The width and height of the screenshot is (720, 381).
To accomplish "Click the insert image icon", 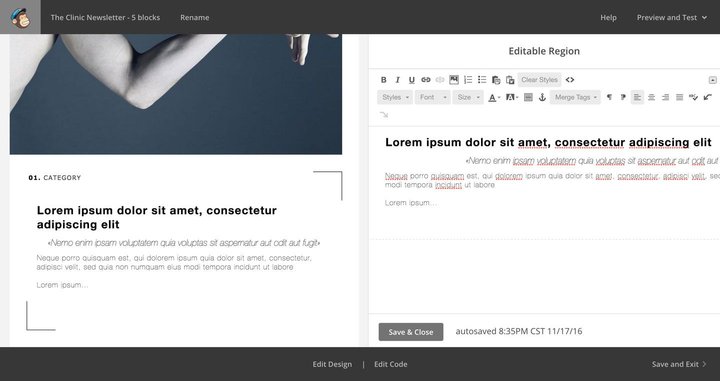I will pyautogui.click(x=454, y=80).
